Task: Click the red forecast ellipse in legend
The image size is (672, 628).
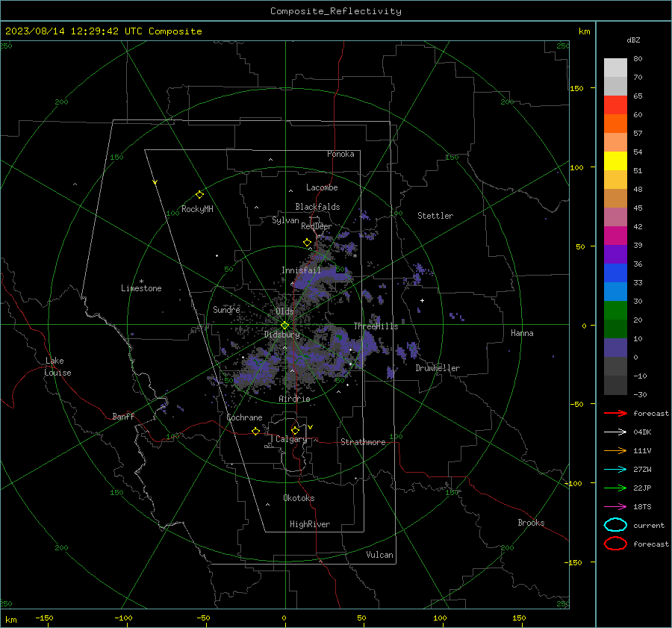Action: [x=615, y=544]
